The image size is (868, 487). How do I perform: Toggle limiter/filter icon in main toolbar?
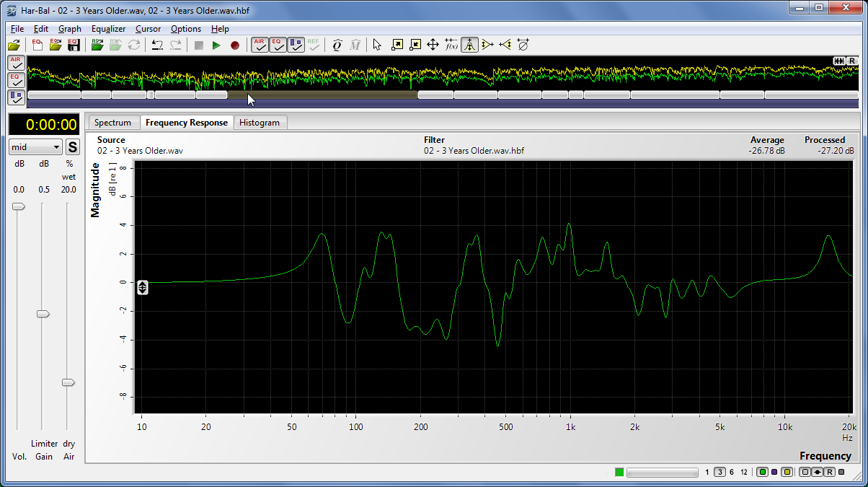296,45
